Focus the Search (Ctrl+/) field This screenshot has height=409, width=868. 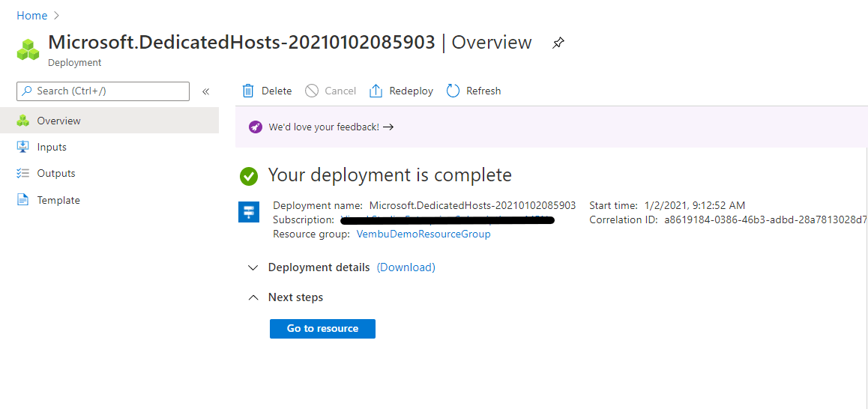coord(103,91)
